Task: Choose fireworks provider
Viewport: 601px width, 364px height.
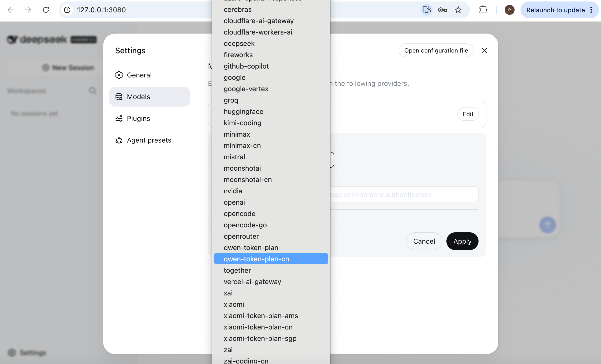Action: [271, 55]
